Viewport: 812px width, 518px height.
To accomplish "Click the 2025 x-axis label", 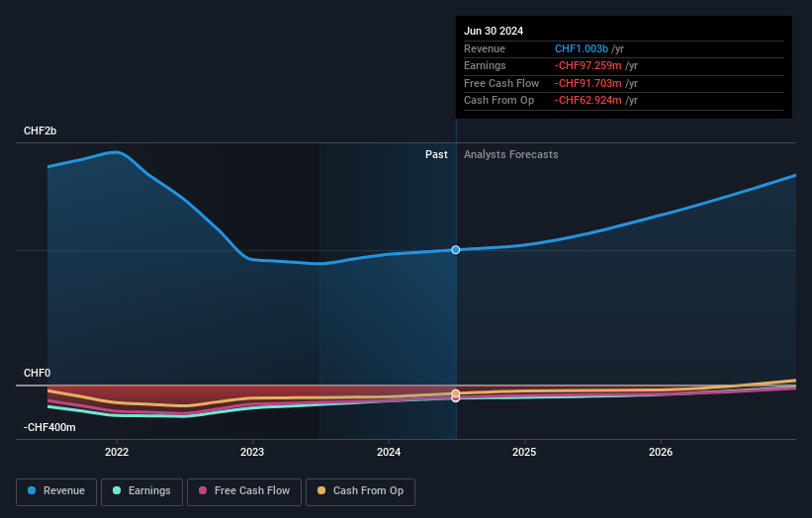I will point(524,452).
